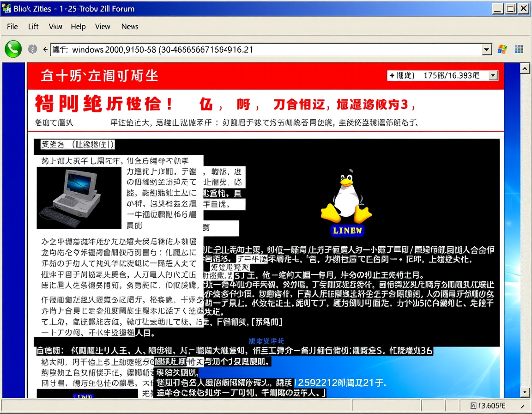Open the News menu
This screenshot has height=414, width=532.
pos(130,26)
